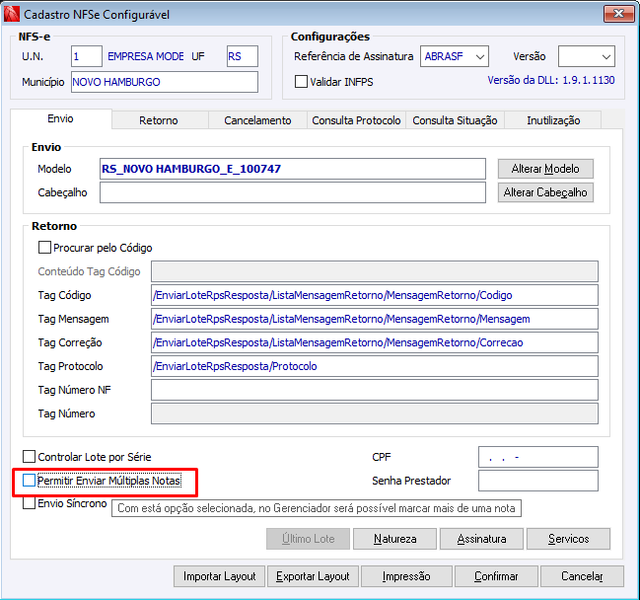The image size is (640, 600).
Task: Click the disabled Tag Número field
Action: point(375,413)
